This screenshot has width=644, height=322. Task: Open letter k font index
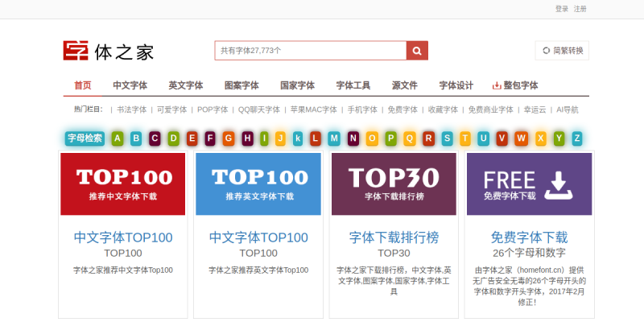pyautogui.click(x=298, y=138)
